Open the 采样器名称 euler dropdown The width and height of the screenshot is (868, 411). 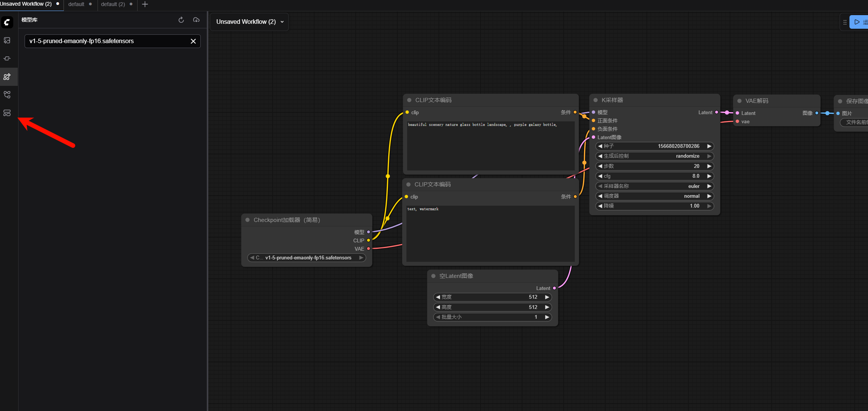pyautogui.click(x=654, y=186)
